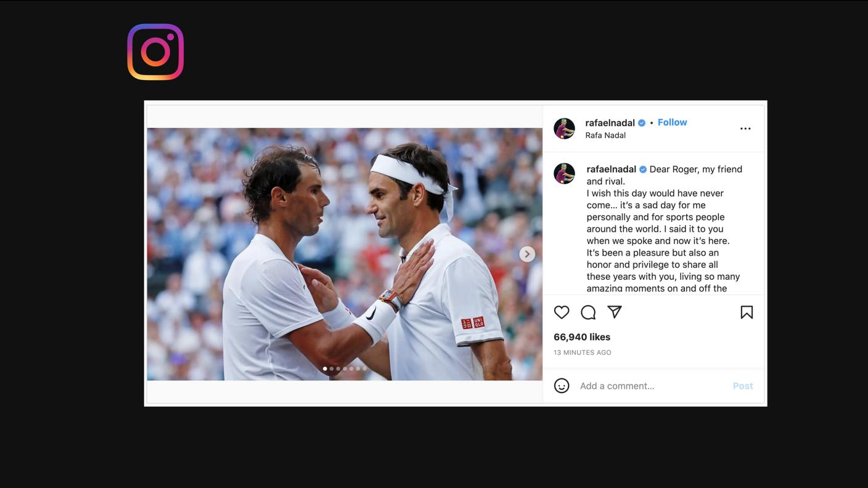Viewport: 868px width, 488px height.
Task: Share the post with the paper plane icon
Action: (615, 312)
